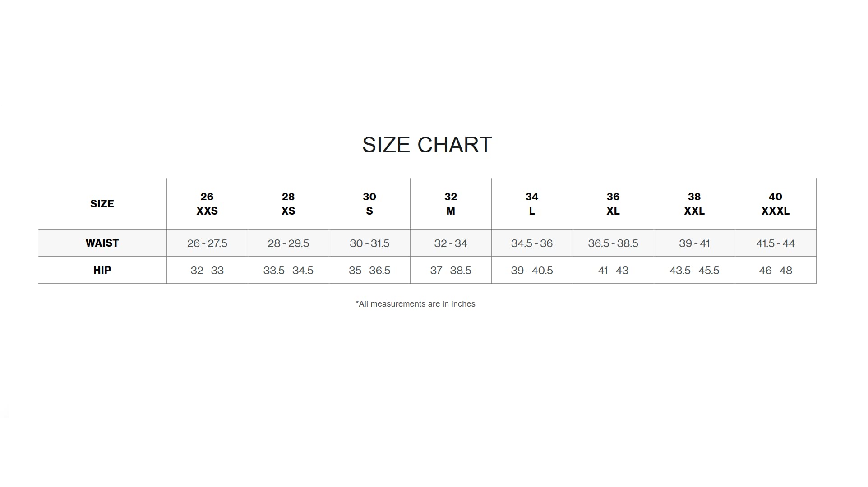868x487 pixels.
Task: Select the 40 XXXL size column header
Action: click(x=776, y=204)
